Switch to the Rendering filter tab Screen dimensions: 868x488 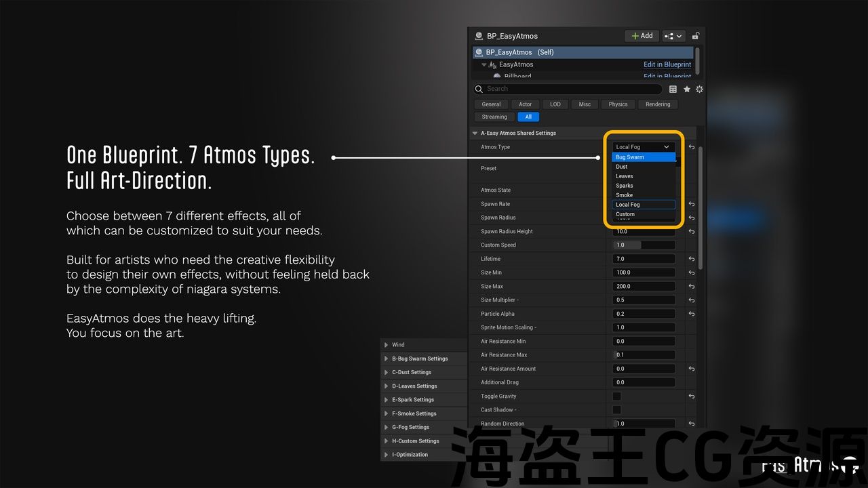[x=657, y=104]
